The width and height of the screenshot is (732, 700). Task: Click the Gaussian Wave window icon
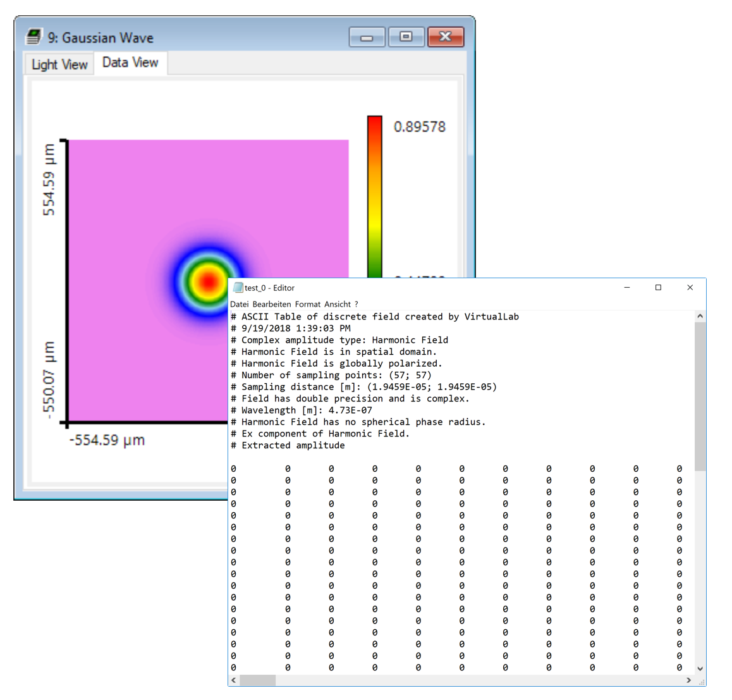[34, 37]
